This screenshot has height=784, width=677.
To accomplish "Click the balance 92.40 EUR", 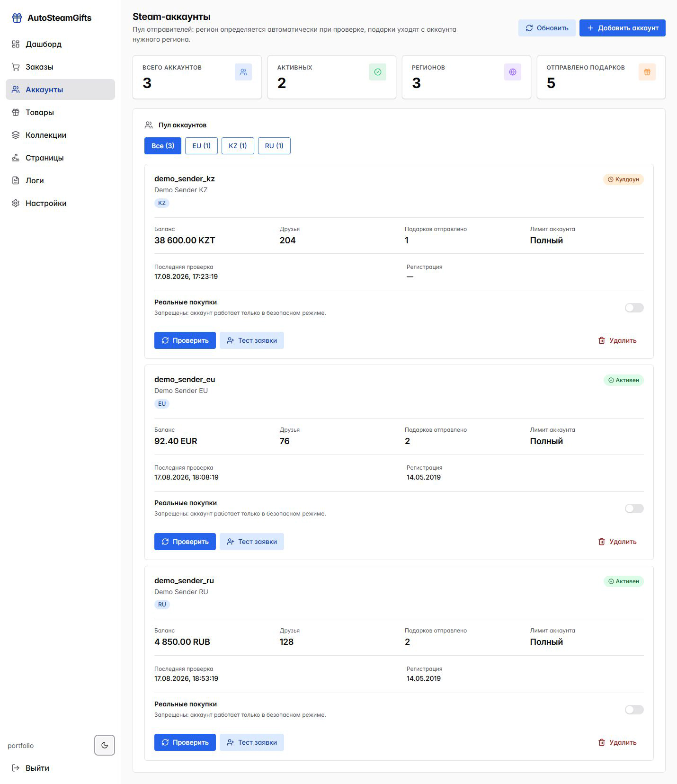I will (176, 441).
